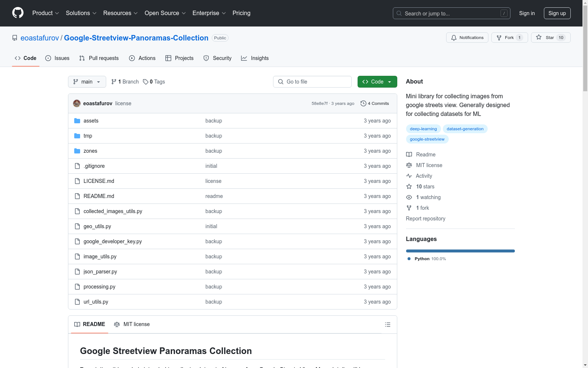588x368 pixels.
Task: Open the green Code dropdown button
Action: pyautogui.click(x=377, y=82)
